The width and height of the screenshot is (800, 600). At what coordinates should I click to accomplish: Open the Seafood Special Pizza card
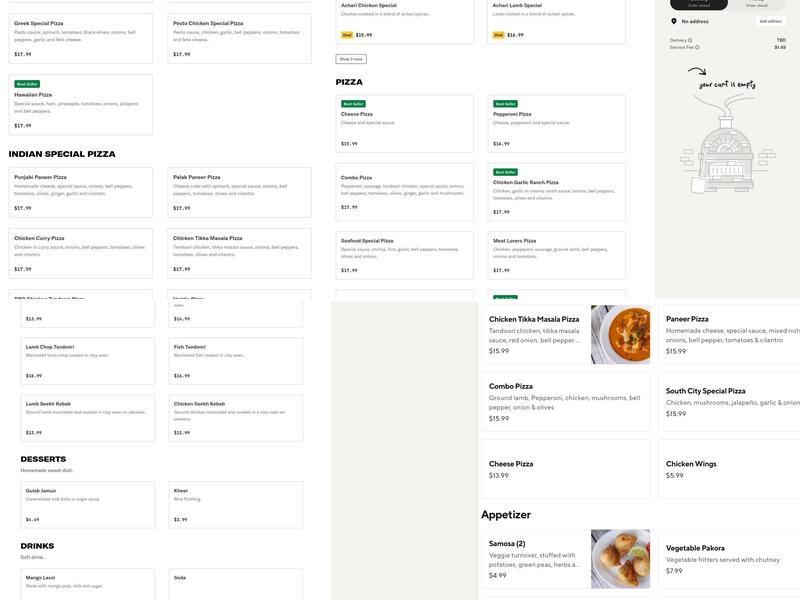tap(404, 255)
